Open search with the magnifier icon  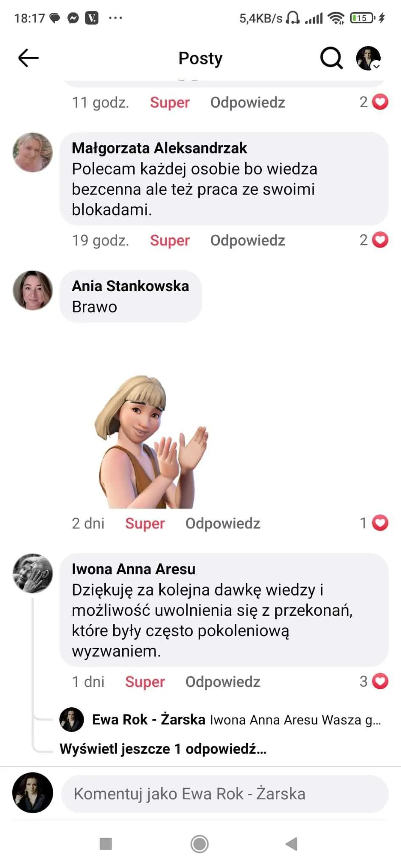(x=331, y=58)
